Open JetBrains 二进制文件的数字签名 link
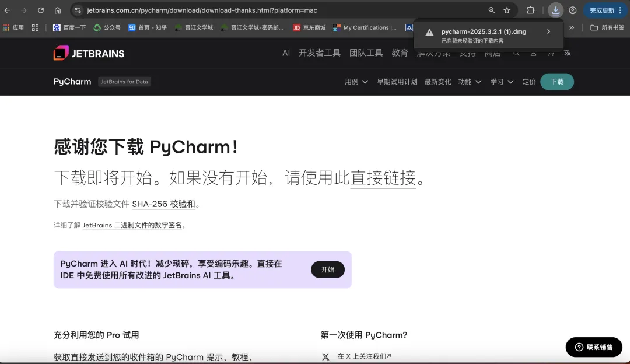This screenshot has height=364, width=630. [x=132, y=225]
